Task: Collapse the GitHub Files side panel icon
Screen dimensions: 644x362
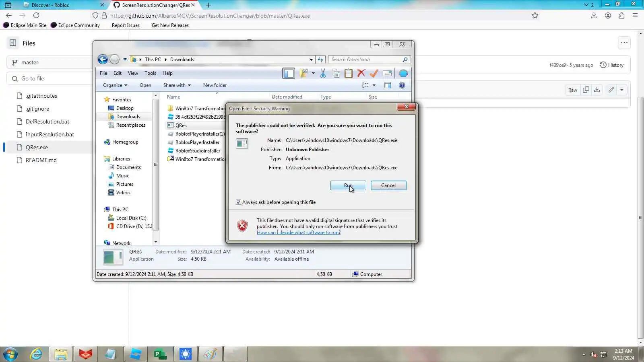Action: (x=13, y=43)
